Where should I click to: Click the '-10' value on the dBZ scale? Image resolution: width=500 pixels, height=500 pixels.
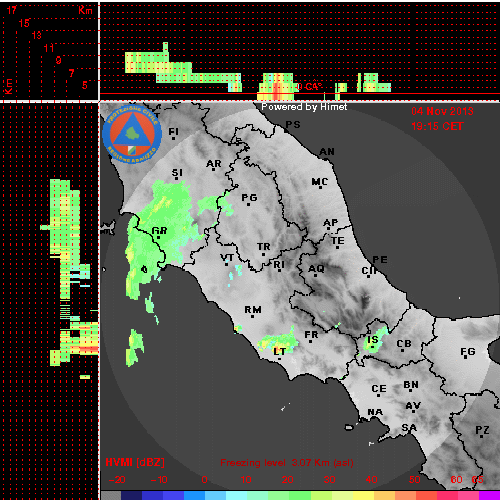click(x=159, y=480)
